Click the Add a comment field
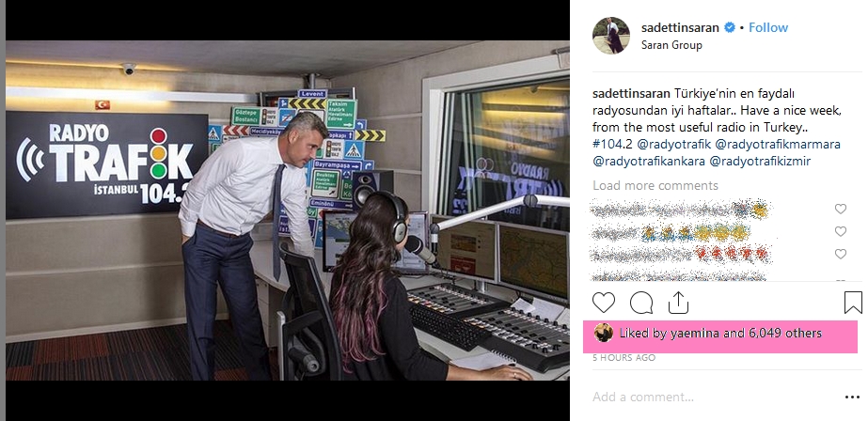The width and height of the screenshot is (868, 421). tap(714, 398)
